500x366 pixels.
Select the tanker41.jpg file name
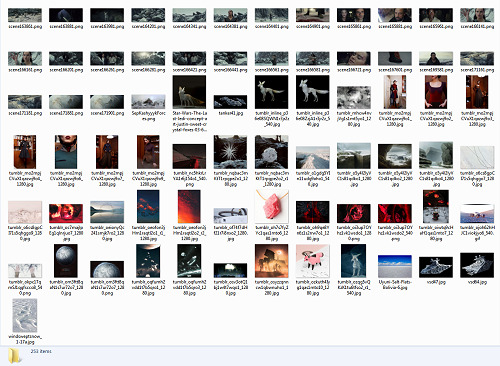pos(230,113)
